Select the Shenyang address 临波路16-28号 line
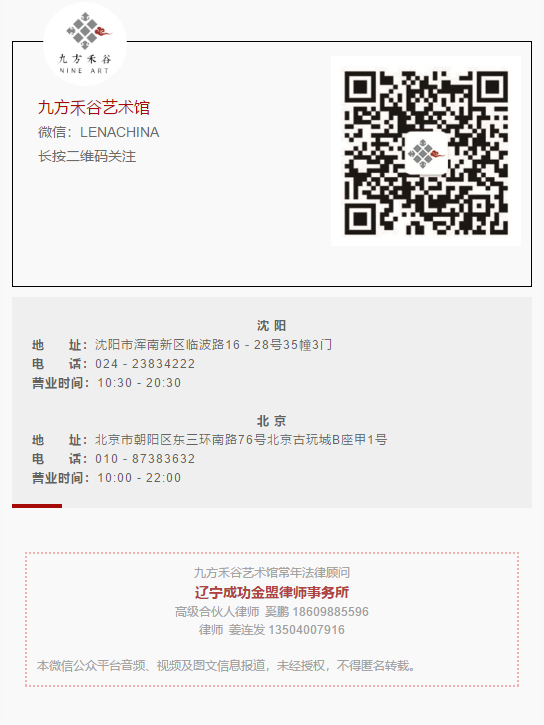 pyautogui.click(x=214, y=344)
